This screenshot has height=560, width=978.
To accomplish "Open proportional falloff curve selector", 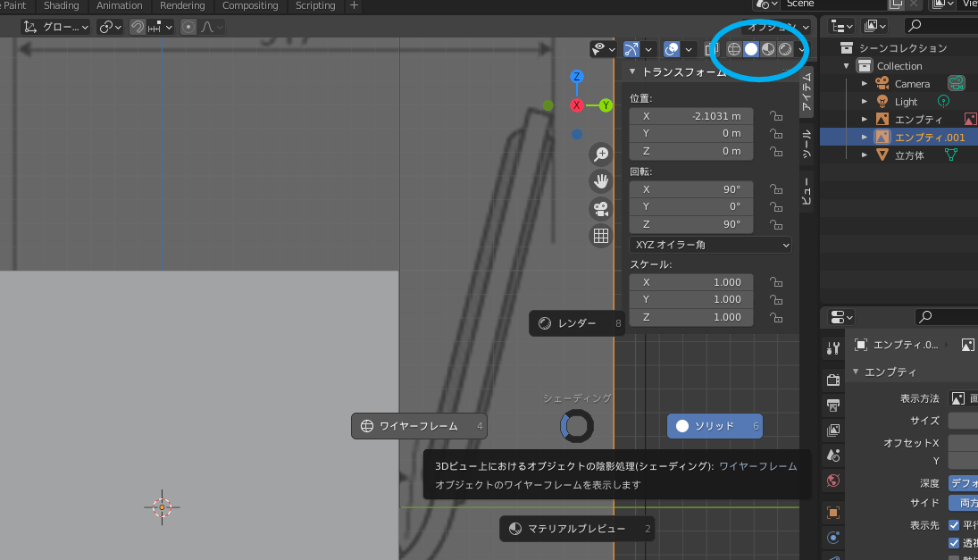I will click(x=212, y=27).
